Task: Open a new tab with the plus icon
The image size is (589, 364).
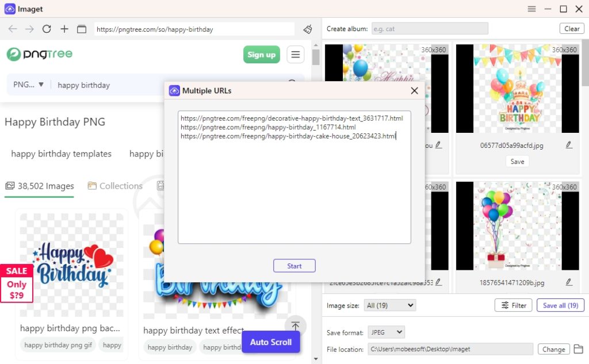Action: point(64,29)
